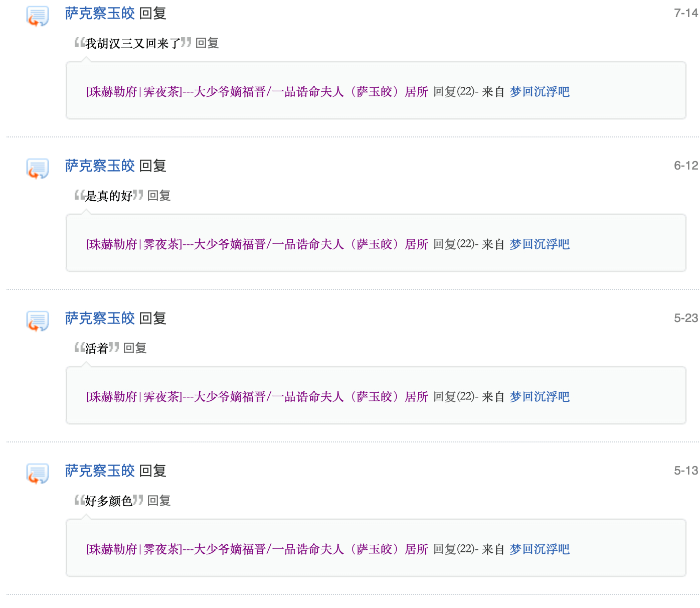The image size is (700, 608).
Task: Visit 梦回沉浮吧 from the 7-14 entry
Action: point(540,92)
